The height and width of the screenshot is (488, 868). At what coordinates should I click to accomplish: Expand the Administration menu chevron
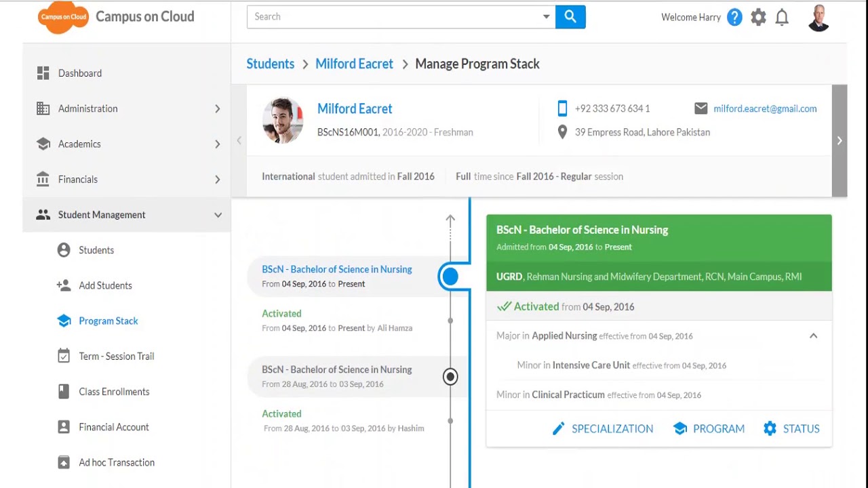coord(218,108)
